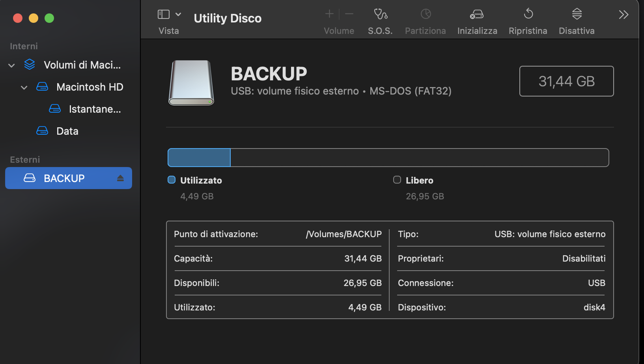This screenshot has height=364, width=644.
Task: Click the blue used-space segment of the bar
Action: click(198, 157)
